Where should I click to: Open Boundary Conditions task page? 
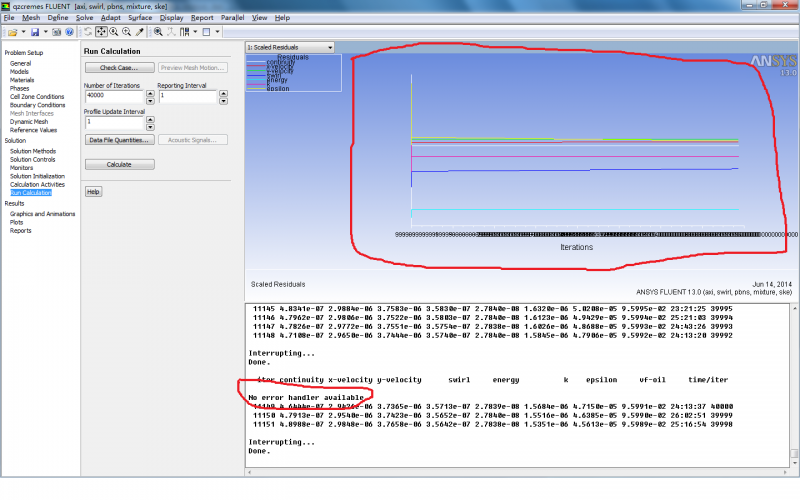(38, 105)
